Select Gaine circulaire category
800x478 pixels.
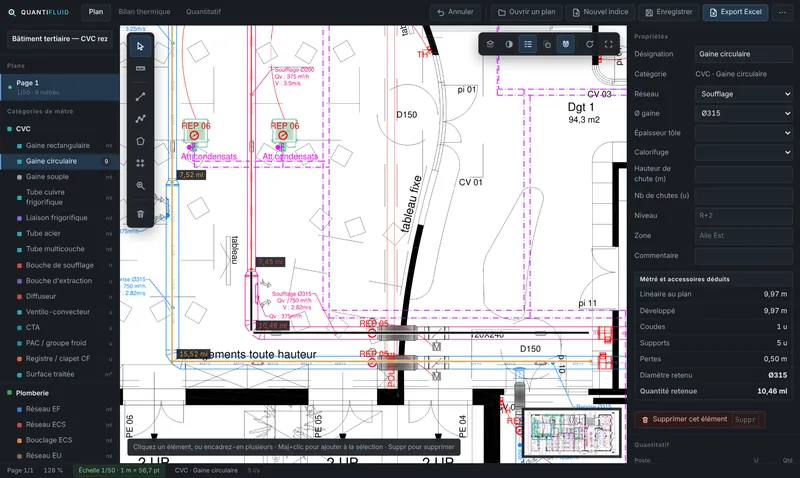60,161
